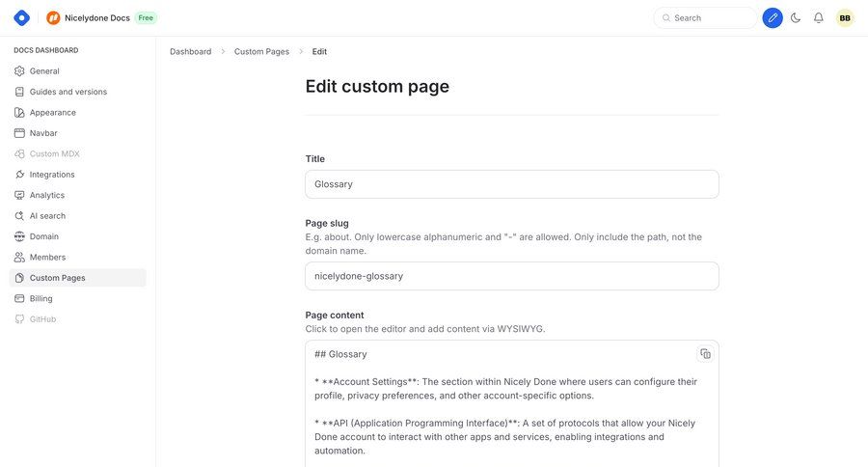This screenshot has height=467, width=868.
Task: Click the chevron separator before Edit breadcrumb
Action: (301, 51)
